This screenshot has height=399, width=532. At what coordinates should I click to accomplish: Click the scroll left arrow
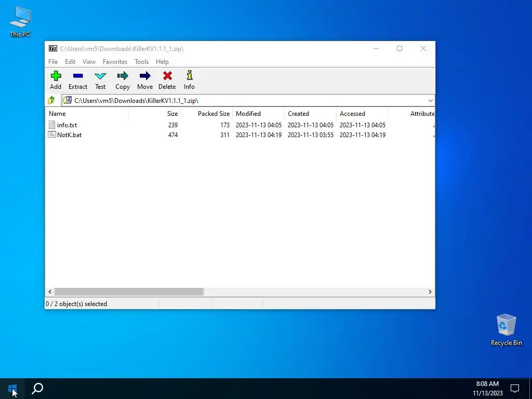point(50,292)
